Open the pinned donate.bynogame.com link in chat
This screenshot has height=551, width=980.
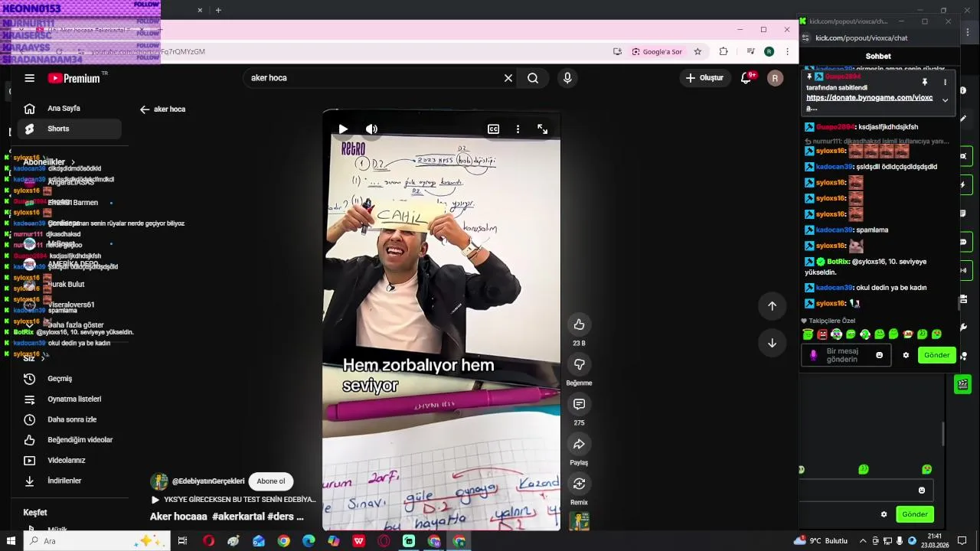click(869, 103)
